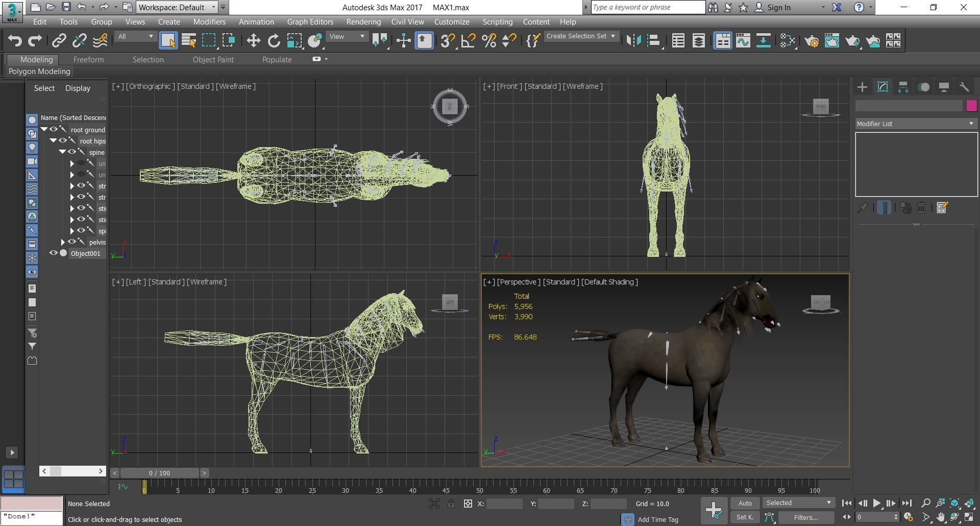This screenshot has height=526, width=980.
Task: Collapse the root ground tree node
Action: [x=44, y=130]
